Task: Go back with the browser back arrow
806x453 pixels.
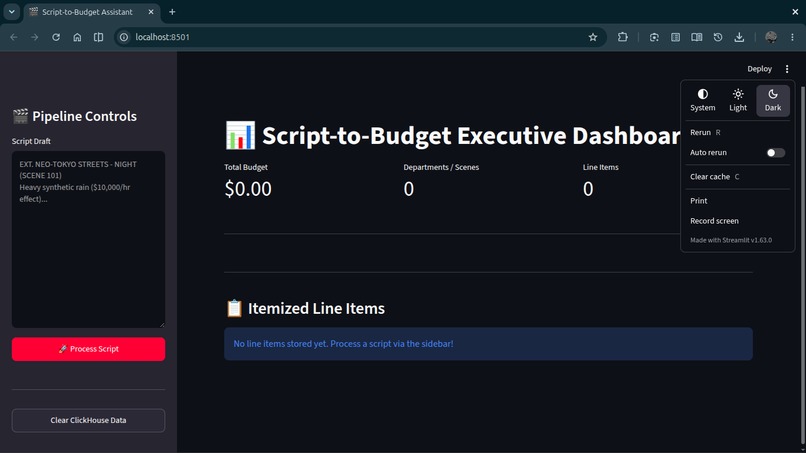Action: (14, 37)
